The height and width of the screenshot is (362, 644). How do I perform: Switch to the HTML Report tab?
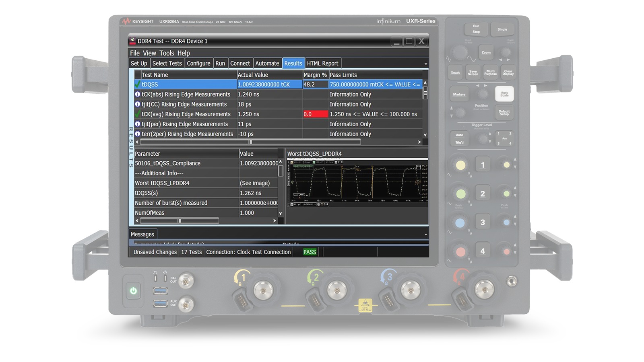click(322, 63)
